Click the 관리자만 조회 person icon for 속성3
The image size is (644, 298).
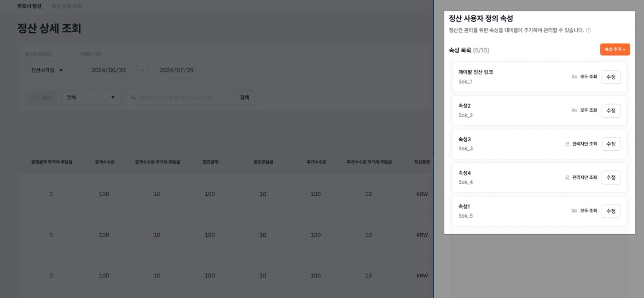[x=567, y=144]
